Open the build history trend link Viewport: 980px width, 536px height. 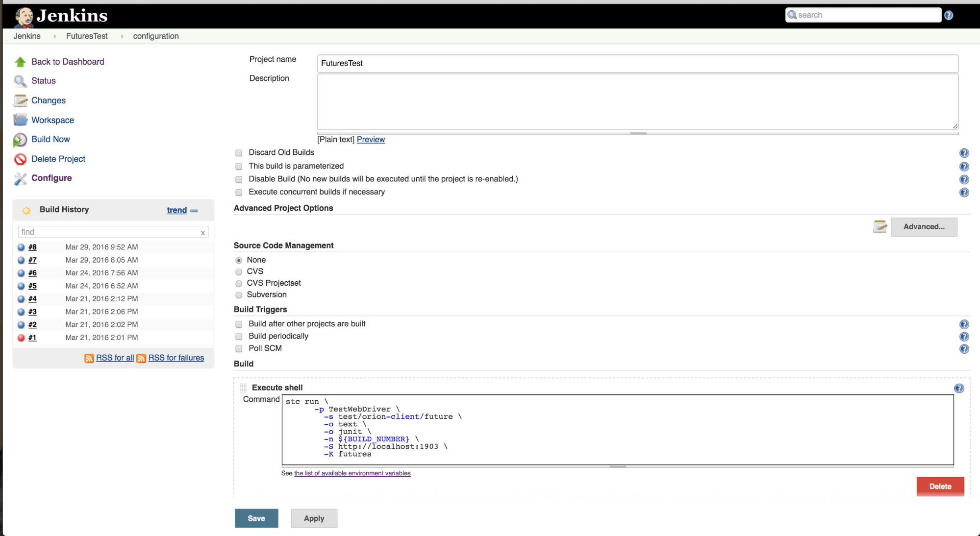coord(176,210)
